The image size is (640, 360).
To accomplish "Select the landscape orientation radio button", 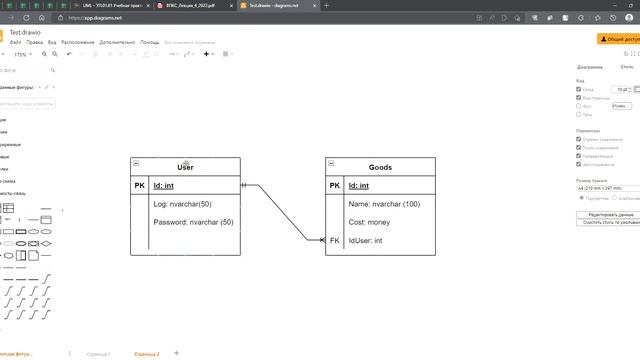I will pos(614,198).
